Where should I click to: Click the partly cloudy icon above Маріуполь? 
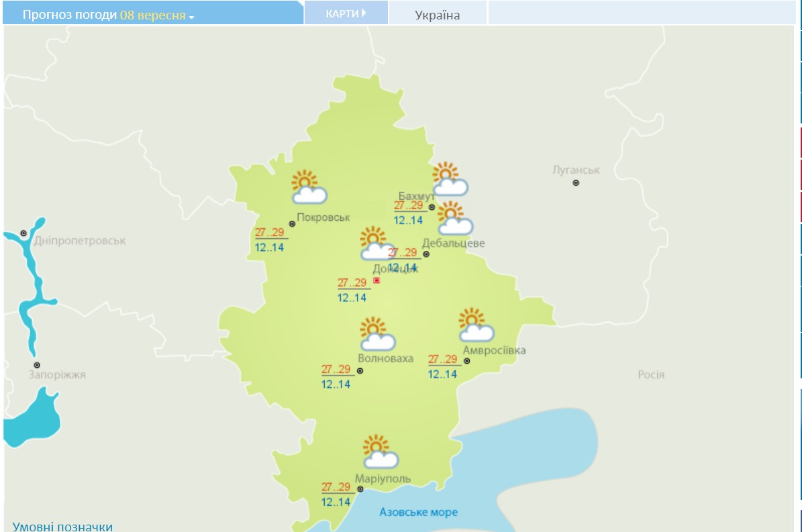click(x=381, y=451)
